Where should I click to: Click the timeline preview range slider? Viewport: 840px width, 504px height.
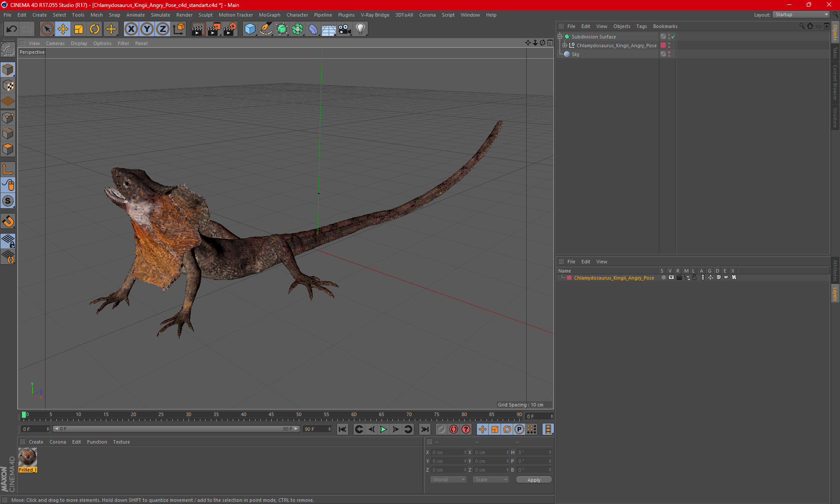pos(177,429)
